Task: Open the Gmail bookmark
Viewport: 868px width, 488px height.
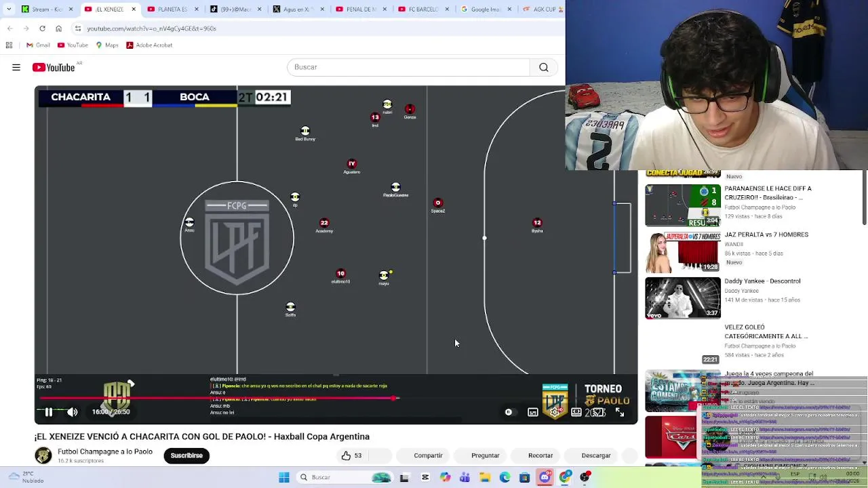Action: (38, 45)
